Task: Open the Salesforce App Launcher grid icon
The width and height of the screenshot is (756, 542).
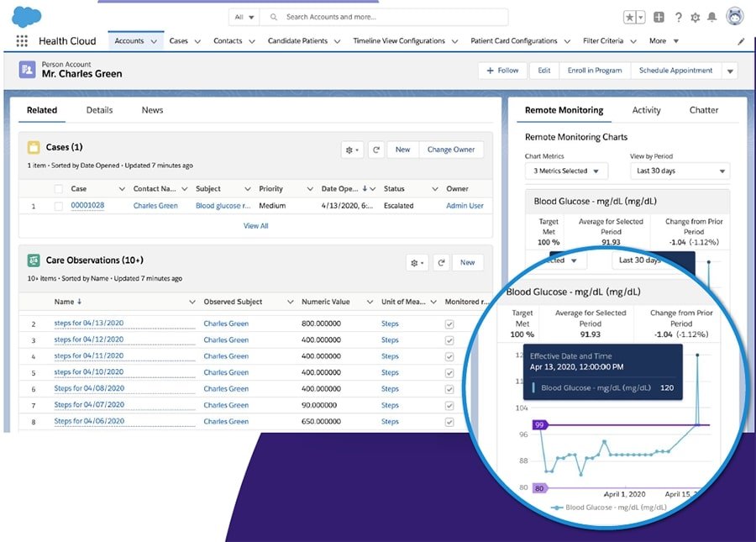Action: (x=20, y=39)
